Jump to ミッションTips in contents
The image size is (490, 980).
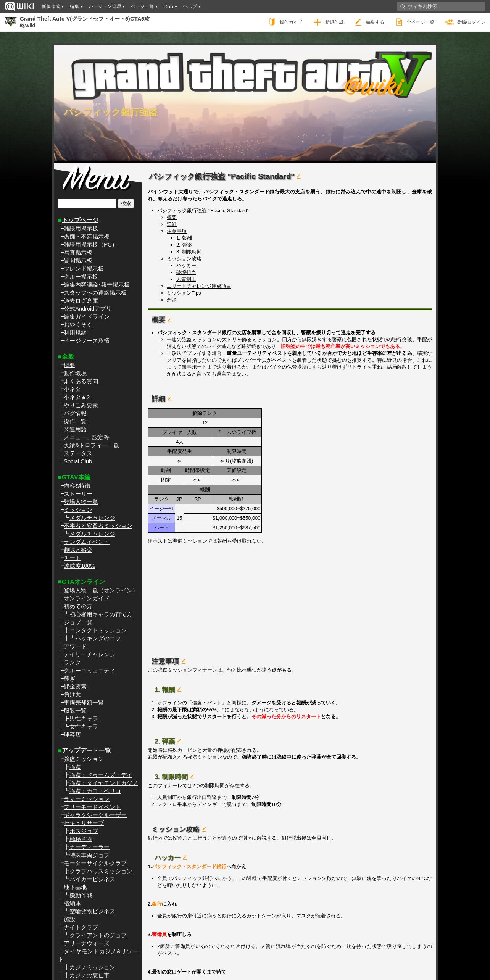(184, 293)
